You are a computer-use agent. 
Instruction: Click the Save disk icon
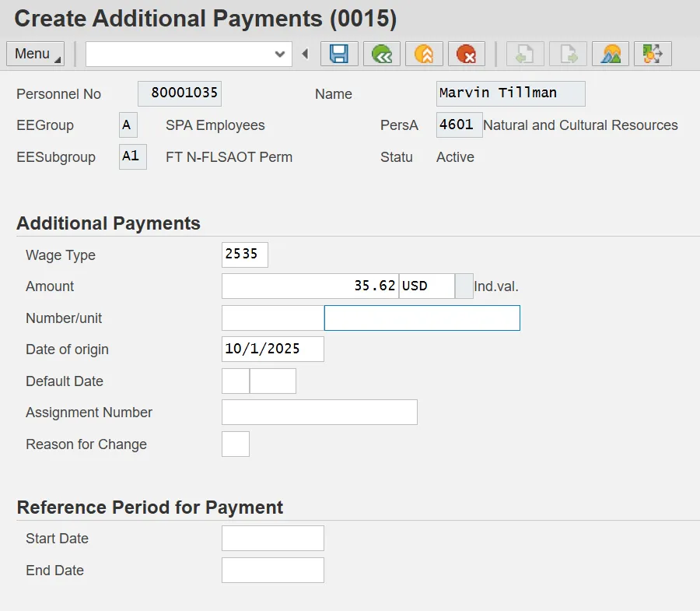click(x=339, y=54)
